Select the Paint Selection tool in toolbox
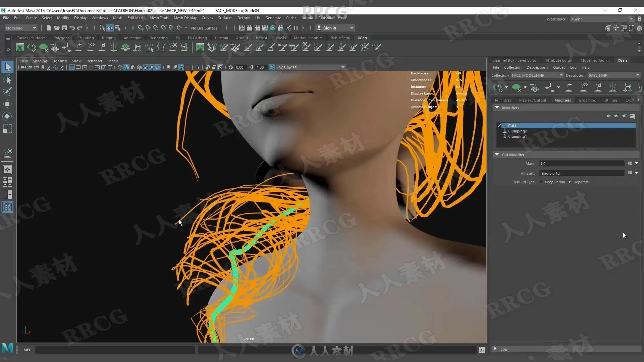This screenshot has height=362, width=644. pos(7,92)
